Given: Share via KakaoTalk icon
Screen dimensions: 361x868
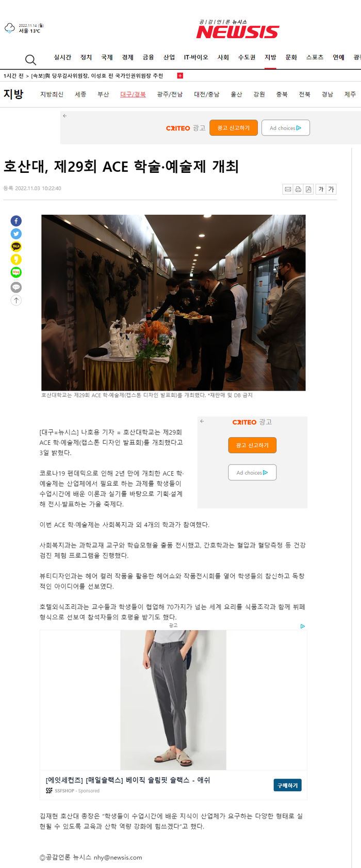Looking at the screenshot, I should (16, 246).
